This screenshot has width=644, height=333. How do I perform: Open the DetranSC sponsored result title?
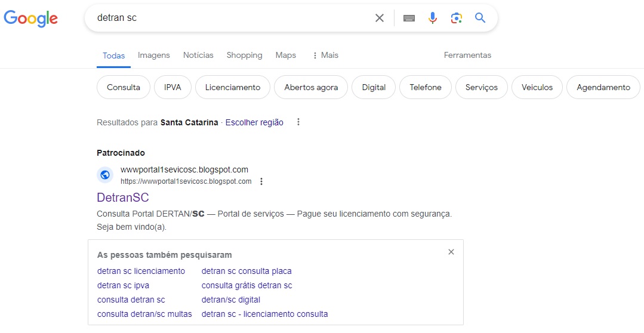[x=123, y=198]
